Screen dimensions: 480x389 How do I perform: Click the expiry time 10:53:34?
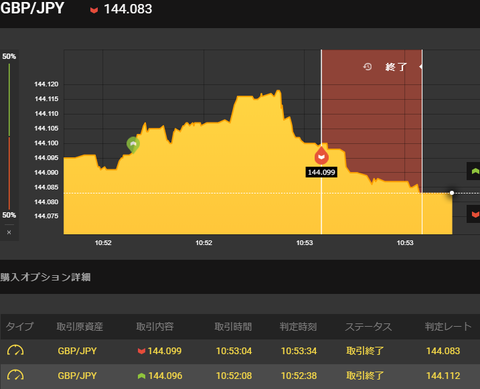(x=299, y=351)
